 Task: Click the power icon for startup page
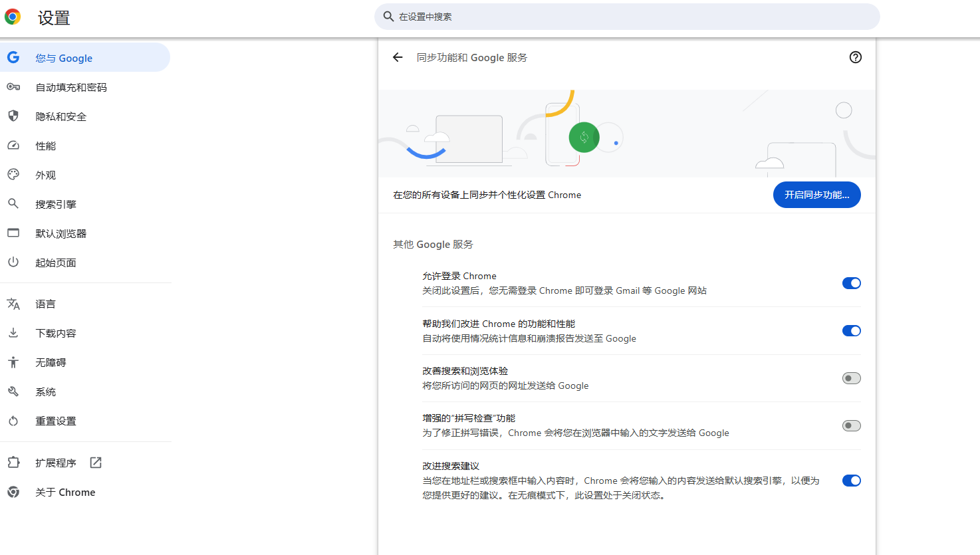pos(13,263)
